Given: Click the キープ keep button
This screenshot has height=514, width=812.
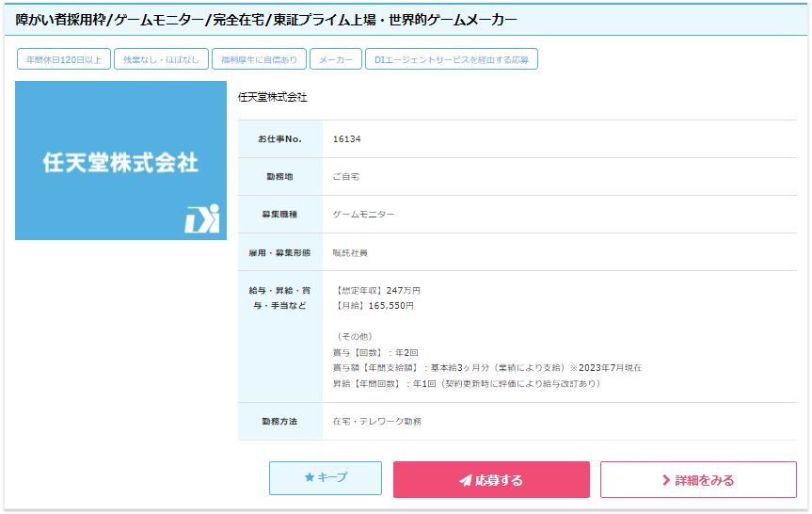Looking at the screenshot, I should coord(326,477).
